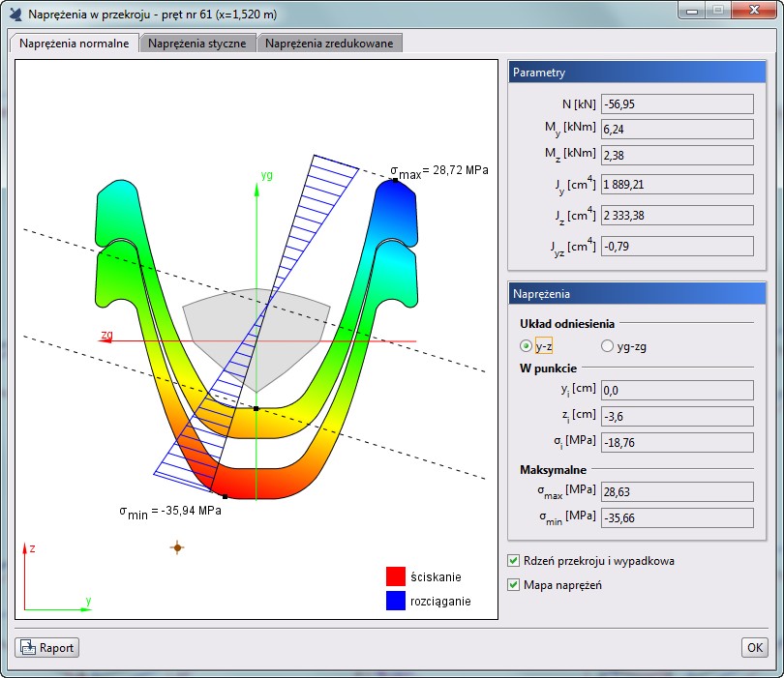
Task: Open the Naprężenia styczne tab
Action: click(x=197, y=44)
